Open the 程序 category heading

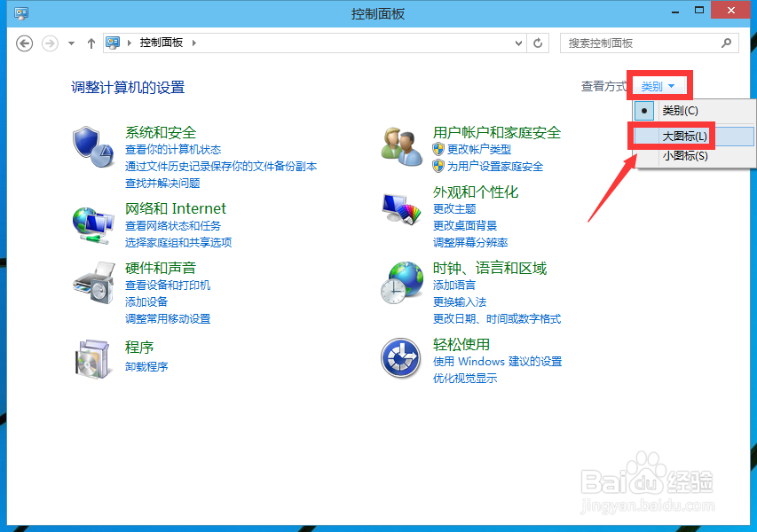(139, 348)
